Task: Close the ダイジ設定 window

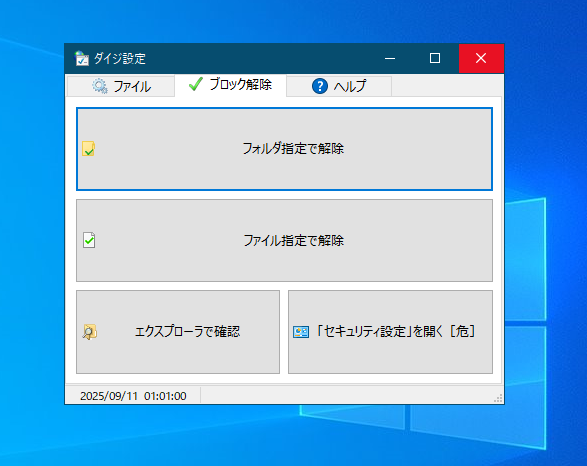Action: click(481, 58)
